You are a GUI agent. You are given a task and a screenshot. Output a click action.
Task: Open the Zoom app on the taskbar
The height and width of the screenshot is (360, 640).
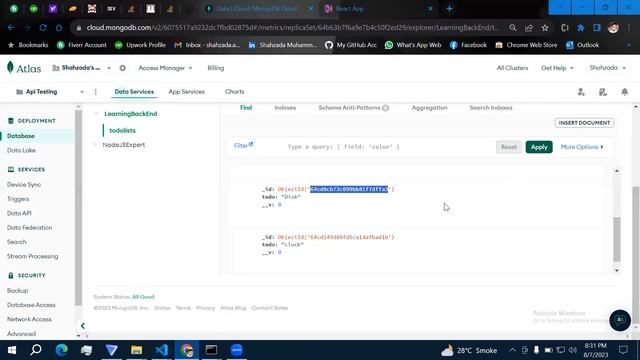[x=237, y=350]
